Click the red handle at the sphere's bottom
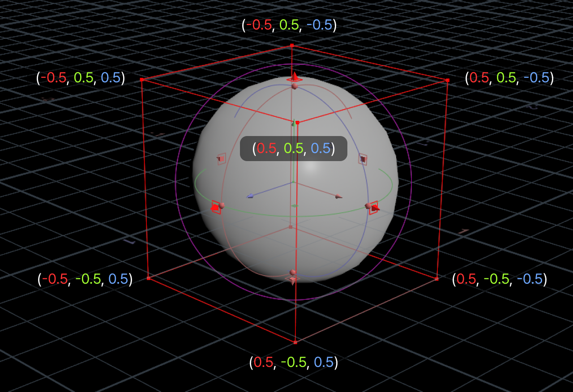 (x=292, y=279)
